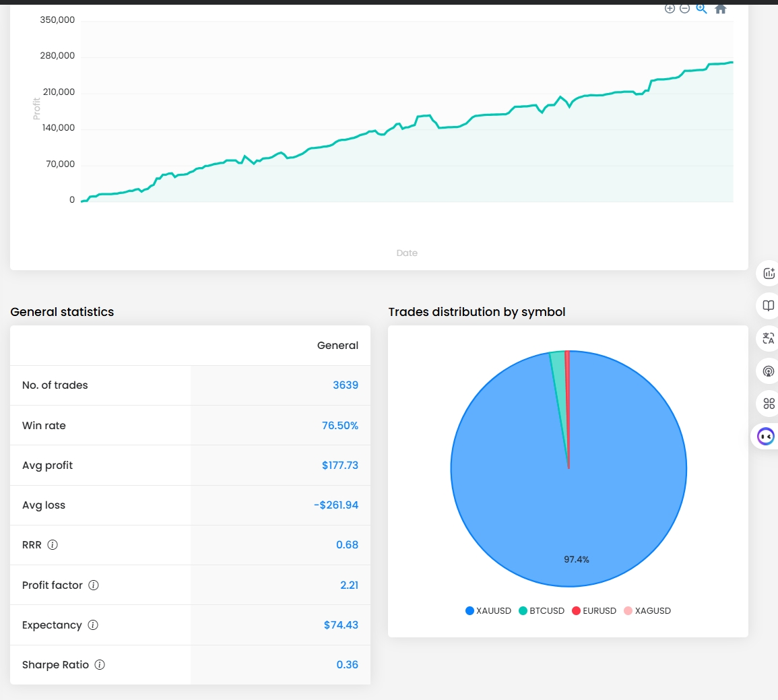778x700 pixels.
Task: Reset chart zoom with the home icon
Action: tap(721, 9)
